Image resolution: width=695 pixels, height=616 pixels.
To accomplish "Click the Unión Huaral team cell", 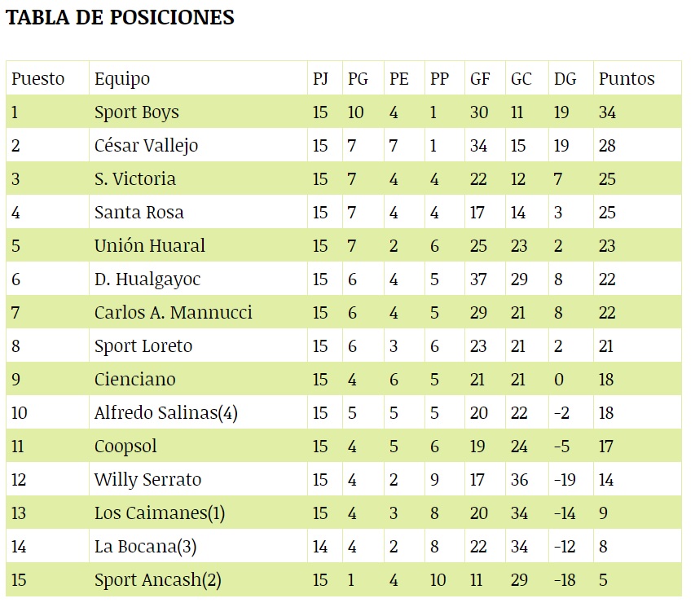I will (149, 246).
